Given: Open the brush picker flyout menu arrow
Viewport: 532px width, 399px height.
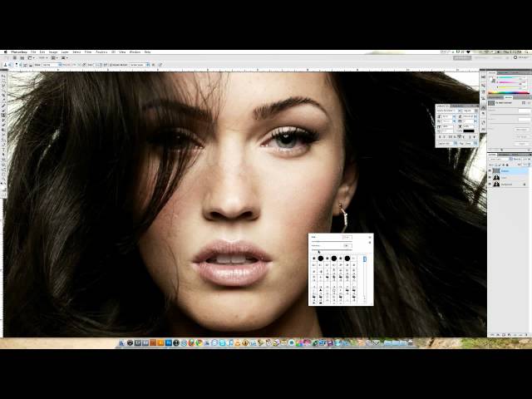Looking at the screenshot, I should click(370, 237).
